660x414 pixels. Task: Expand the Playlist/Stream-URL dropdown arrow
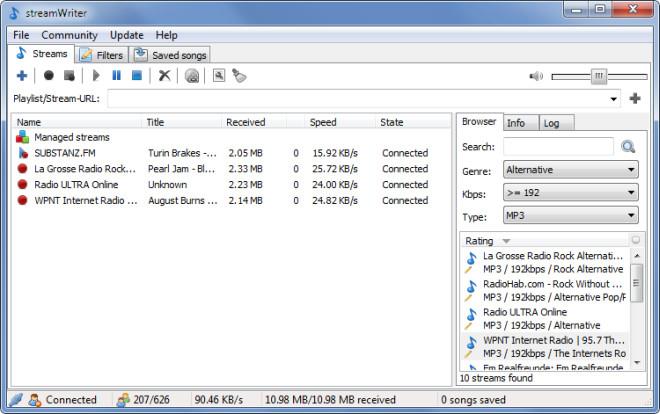tap(613, 99)
